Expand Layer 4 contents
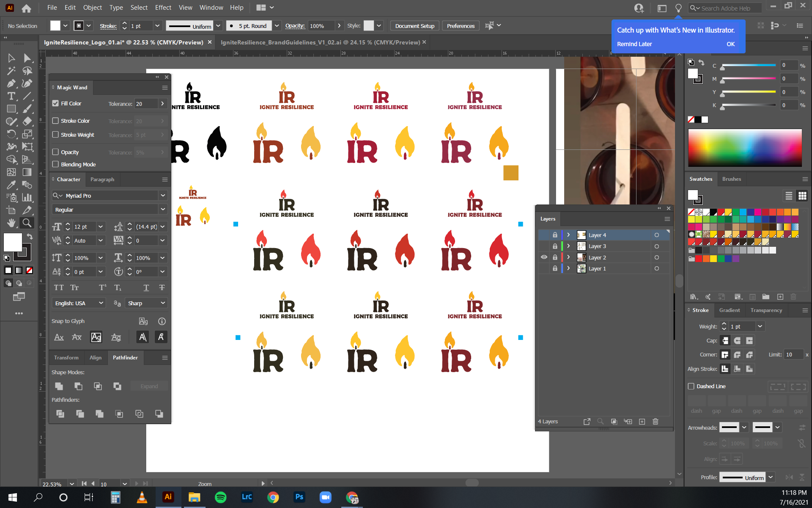 click(568, 235)
